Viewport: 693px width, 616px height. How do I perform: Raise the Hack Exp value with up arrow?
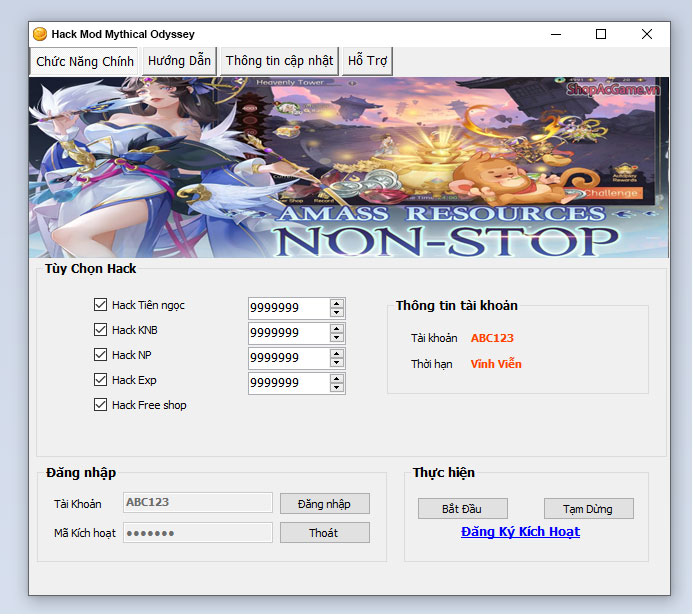pos(337,379)
